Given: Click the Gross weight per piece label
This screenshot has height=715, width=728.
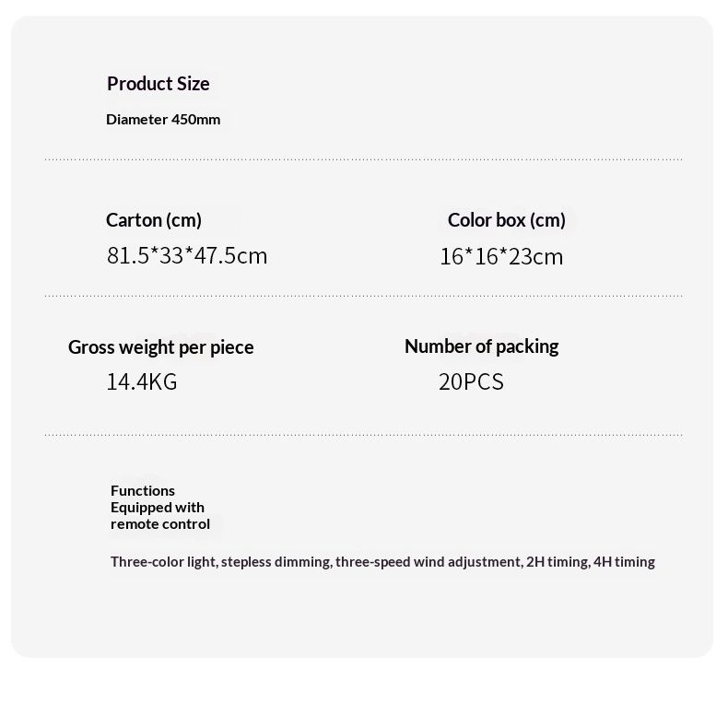Looking at the screenshot, I should 161,347.
